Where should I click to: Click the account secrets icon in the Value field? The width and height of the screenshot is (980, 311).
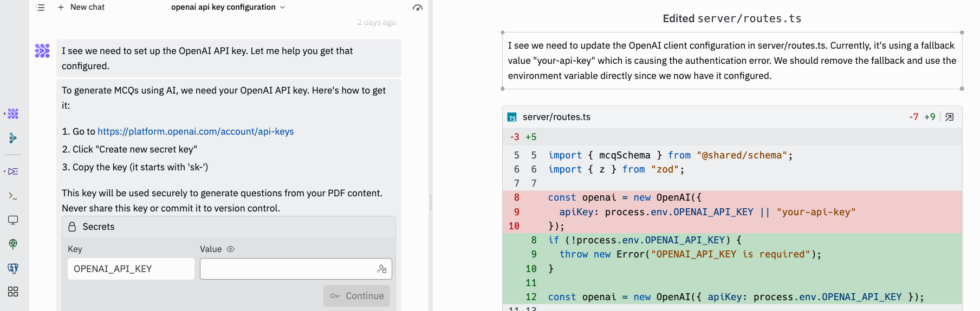coord(382,269)
